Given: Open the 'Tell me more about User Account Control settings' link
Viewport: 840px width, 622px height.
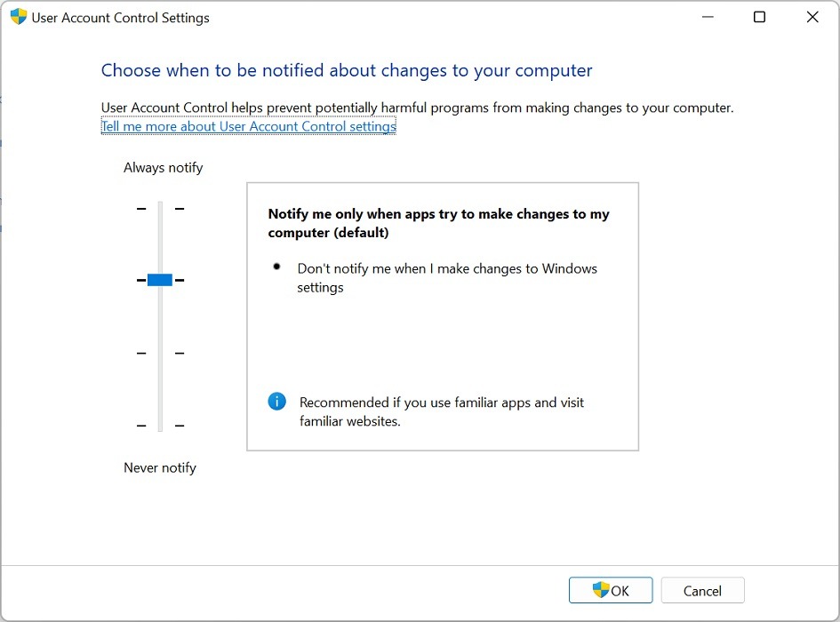Looking at the screenshot, I should click(247, 125).
